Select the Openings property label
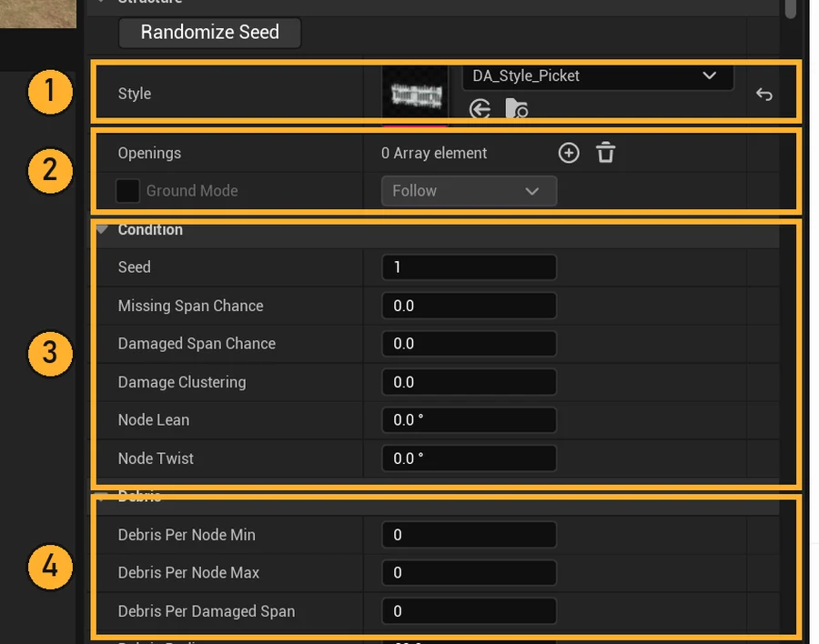Viewport: 819px width, 644px height. [x=149, y=153]
